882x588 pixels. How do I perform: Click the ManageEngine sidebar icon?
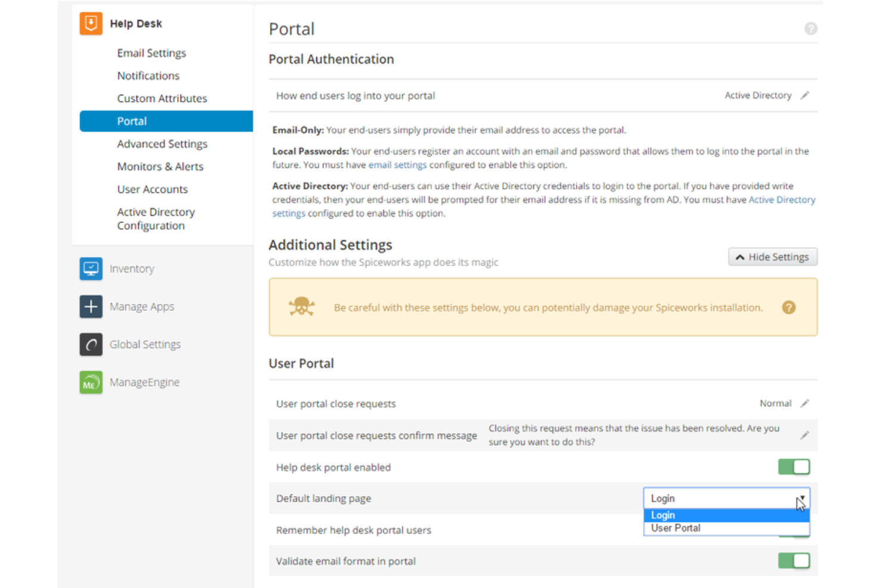[91, 382]
